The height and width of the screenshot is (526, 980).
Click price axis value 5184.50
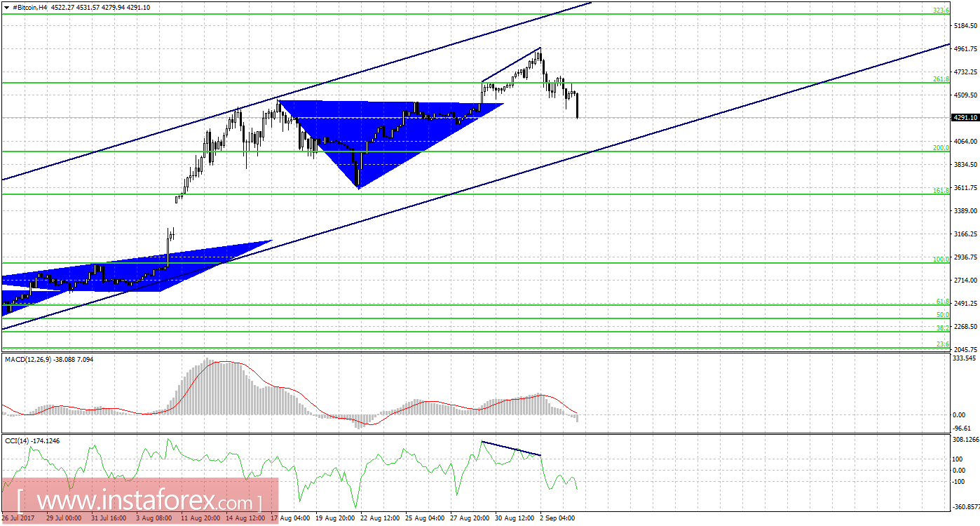tap(965, 26)
